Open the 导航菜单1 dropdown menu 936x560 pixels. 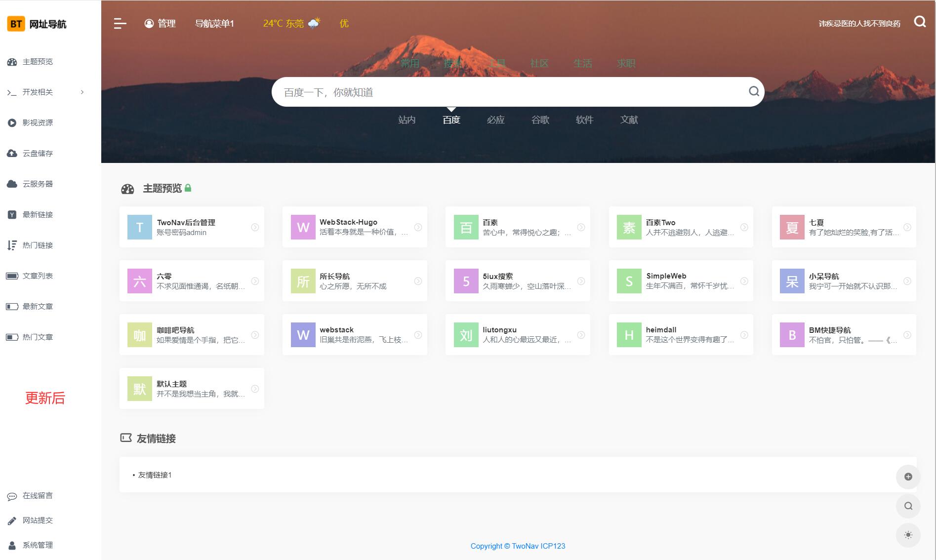click(x=214, y=23)
